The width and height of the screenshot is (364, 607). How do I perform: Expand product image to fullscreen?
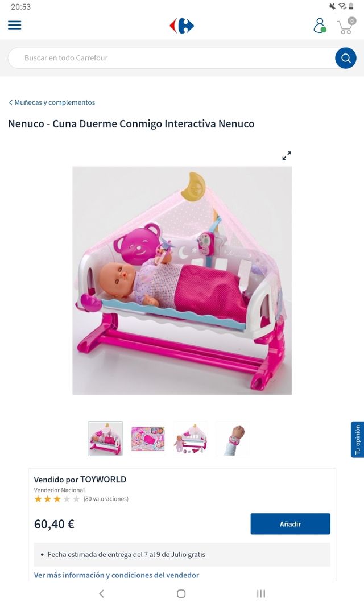(x=287, y=156)
